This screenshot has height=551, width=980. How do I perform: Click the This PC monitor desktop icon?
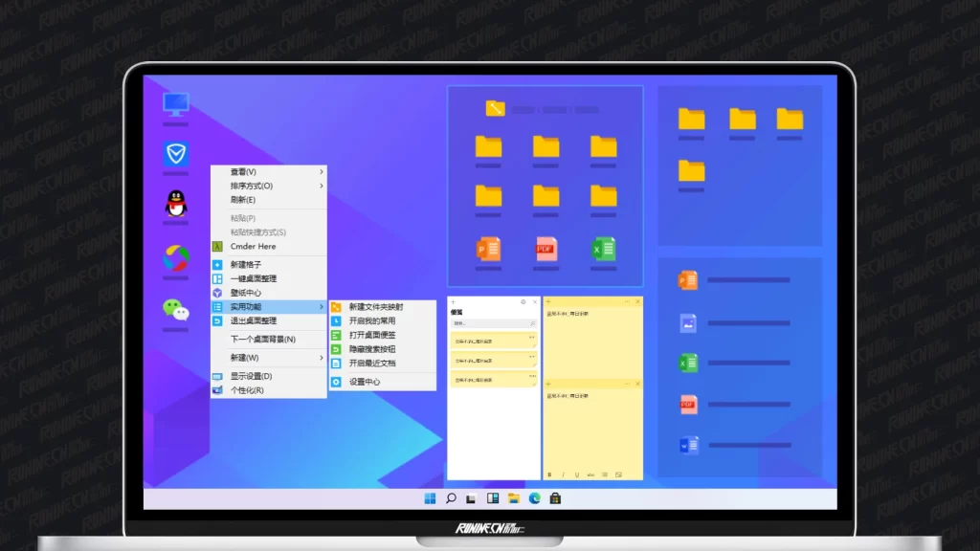point(175,103)
